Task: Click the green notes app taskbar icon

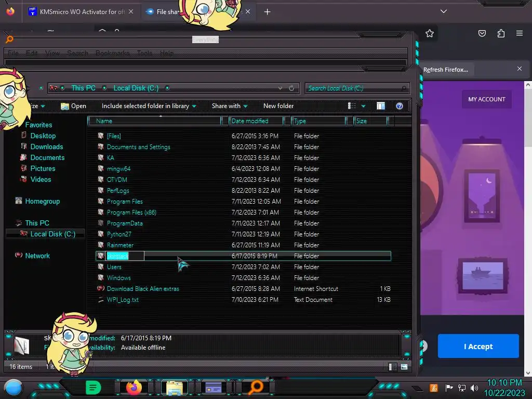Action: (93, 388)
